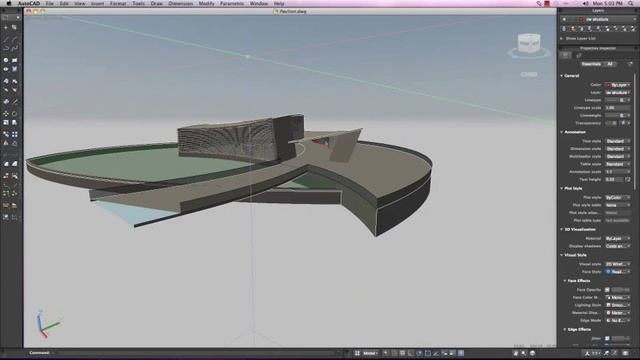Toggle Object Snap in the status bar
Screen dimensions: 640x360
click(x=428, y=353)
